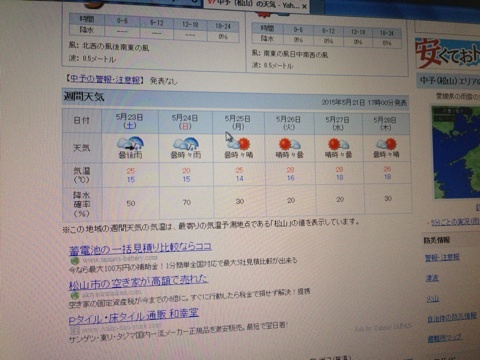Image resolution: width=480 pixels, height=360 pixels.
Task: Click the 安くてお banner advertisement
Action: [447, 53]
